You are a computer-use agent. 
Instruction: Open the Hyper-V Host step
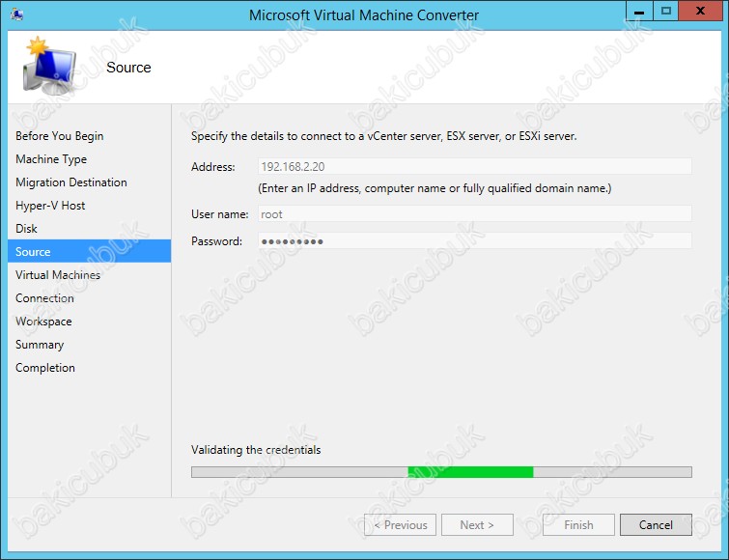(x=50, y=206)
